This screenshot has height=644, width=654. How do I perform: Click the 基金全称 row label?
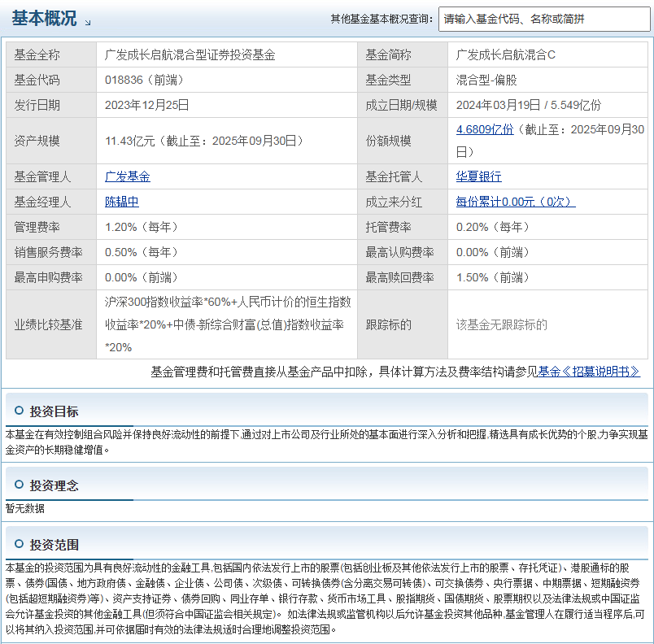37,54
